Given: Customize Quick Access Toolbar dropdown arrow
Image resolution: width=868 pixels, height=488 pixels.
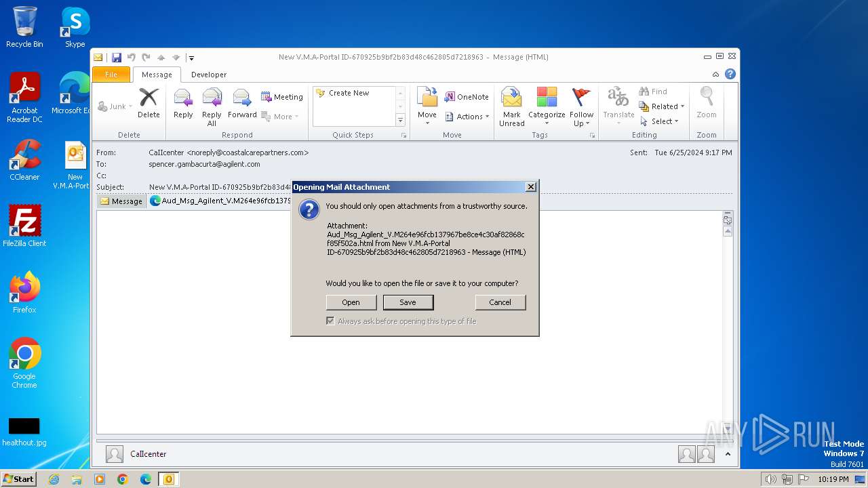Looking at the screenshot, I should tap(192, 58).
